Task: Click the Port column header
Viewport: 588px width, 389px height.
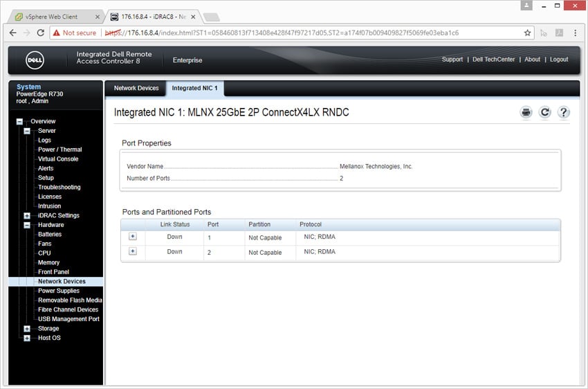Action: (212, 224)
